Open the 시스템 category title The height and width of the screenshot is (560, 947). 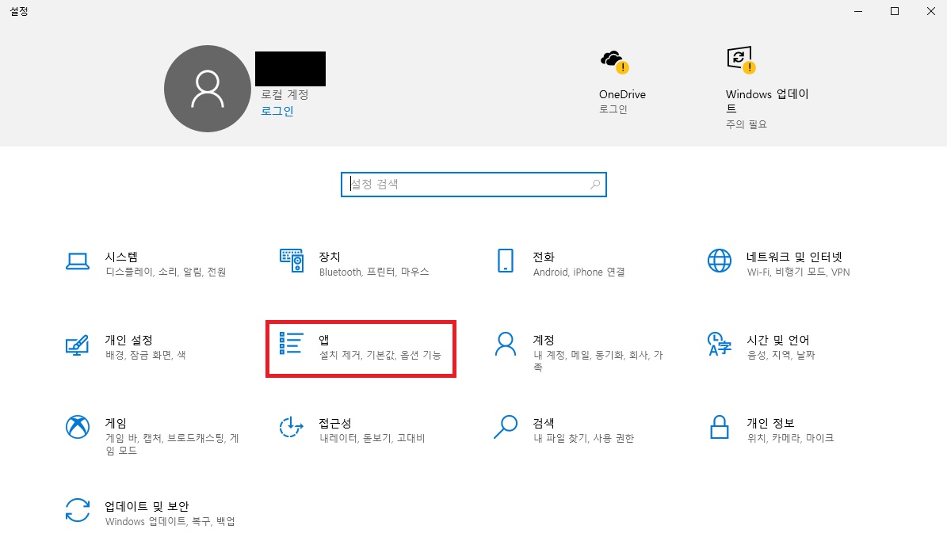click(x=121, y=257)
